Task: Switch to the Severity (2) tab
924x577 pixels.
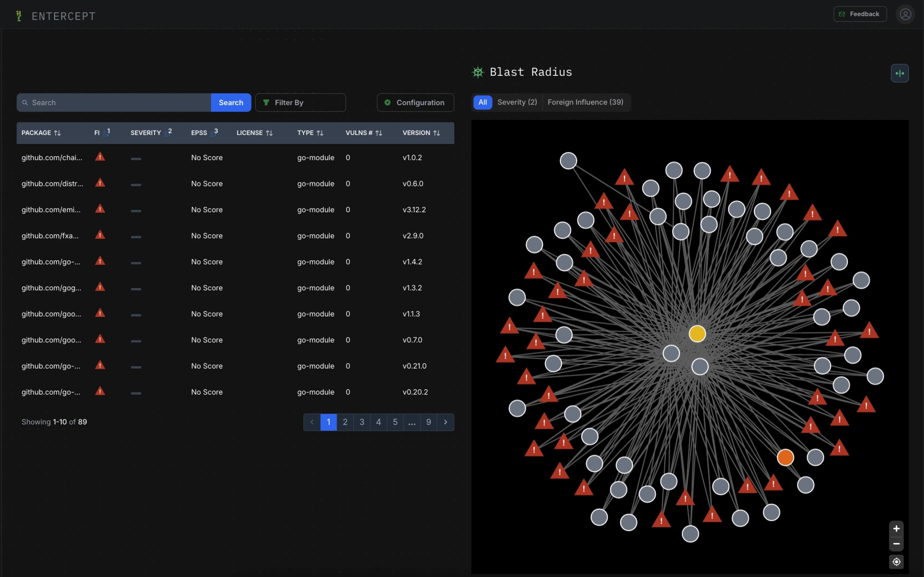Action: click(x=517, y=102)
